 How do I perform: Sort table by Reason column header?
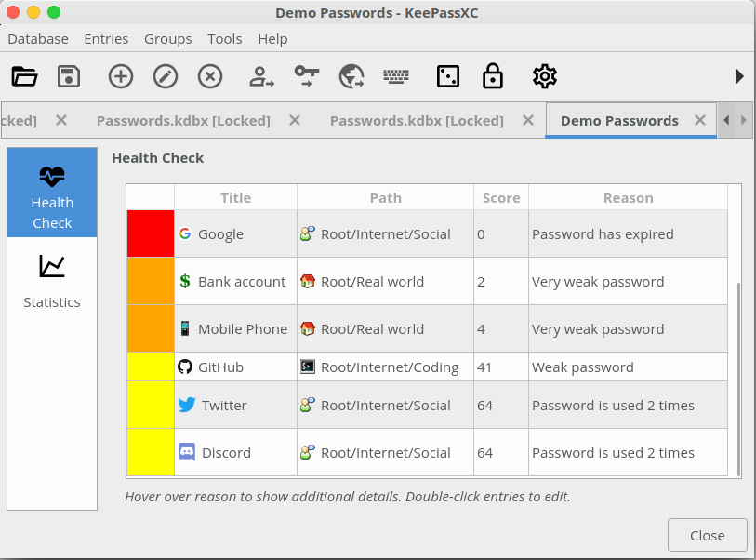pyautogui.click(x=629, y=198)
